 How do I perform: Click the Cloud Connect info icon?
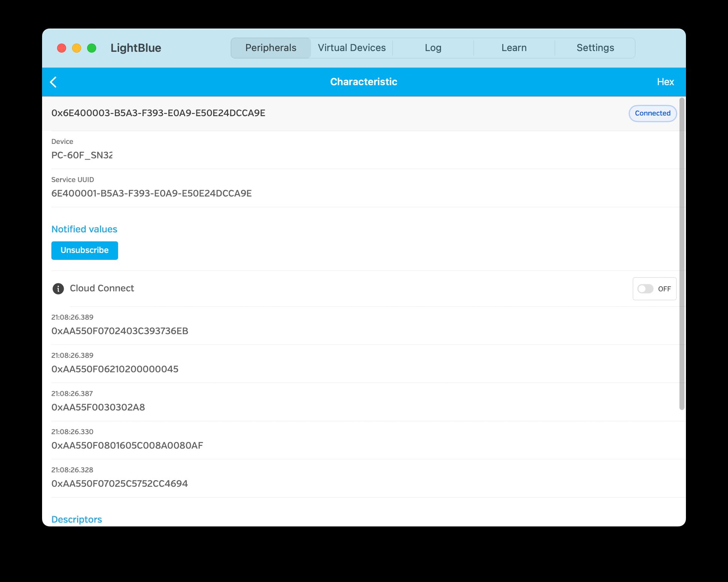point(58,289)
